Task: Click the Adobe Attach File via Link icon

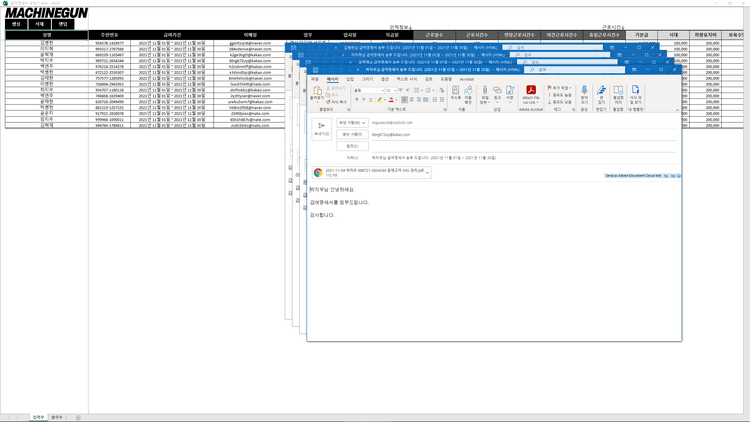Action: [530, 90]
